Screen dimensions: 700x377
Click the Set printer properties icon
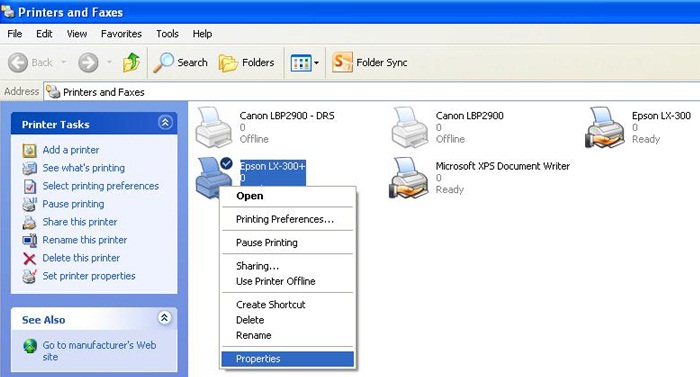[x=29, y=276]
